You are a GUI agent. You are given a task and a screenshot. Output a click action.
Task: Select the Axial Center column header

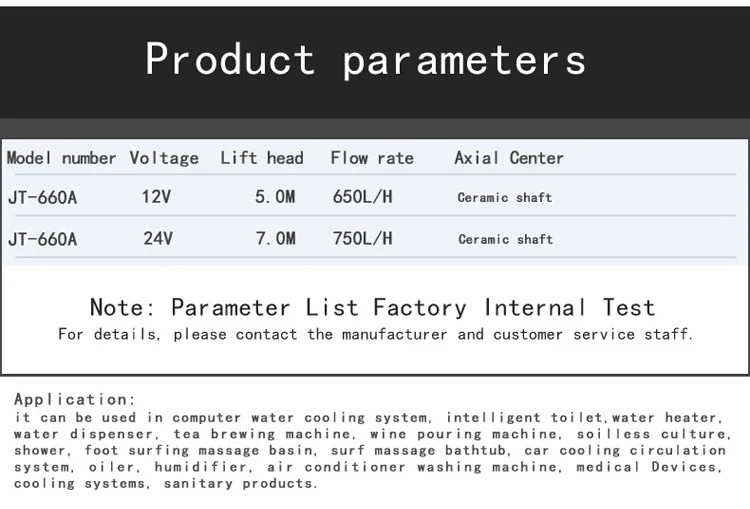click(x=509, y=158)
